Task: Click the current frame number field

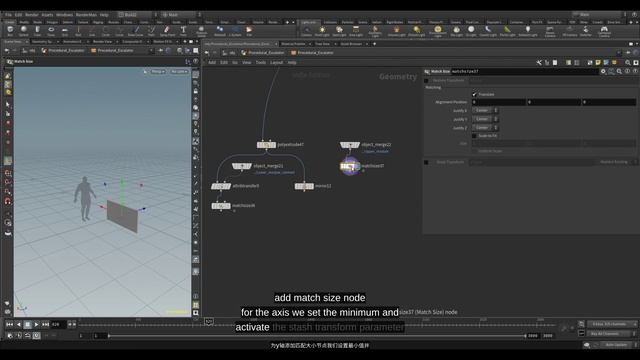Action: [57, 324]
